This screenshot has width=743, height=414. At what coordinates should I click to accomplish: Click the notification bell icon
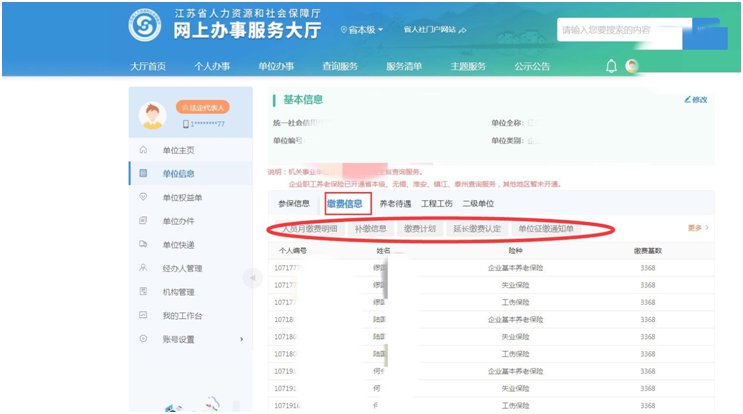tap(611, 66)
